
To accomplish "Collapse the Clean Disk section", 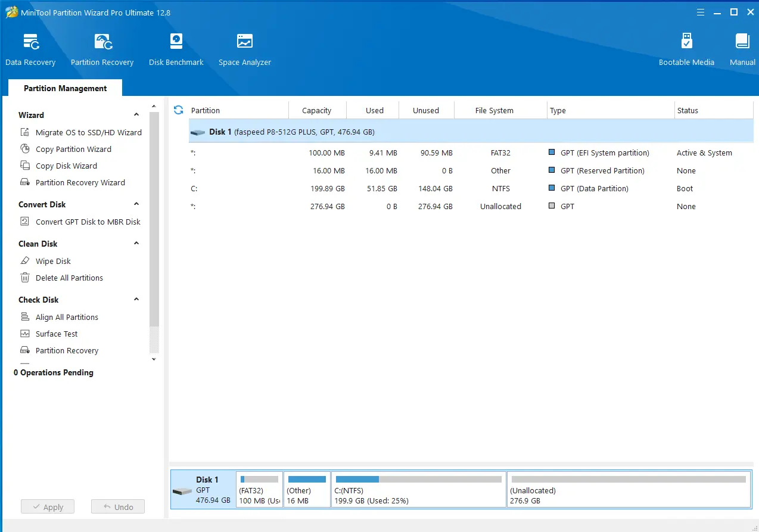I will (x=136, y=244).
